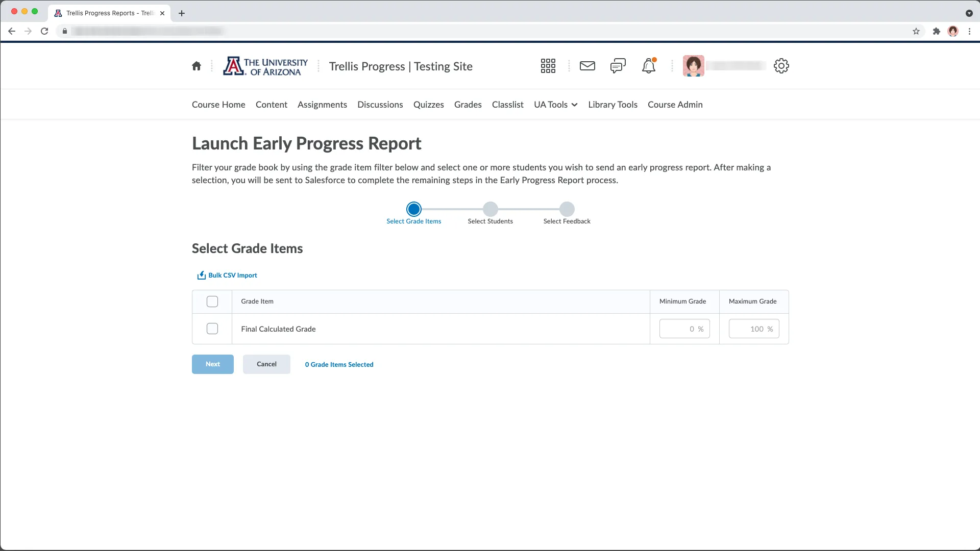The height and width of the screenshot is (551, 980).
Task: Click the blue Select Grade Items step label
Action: (413, 221)
